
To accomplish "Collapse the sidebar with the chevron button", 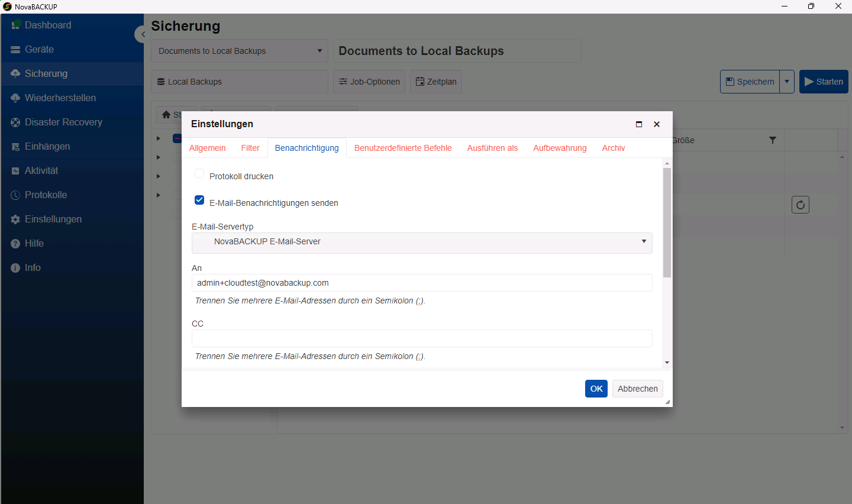I will click(x=142, y=34).
